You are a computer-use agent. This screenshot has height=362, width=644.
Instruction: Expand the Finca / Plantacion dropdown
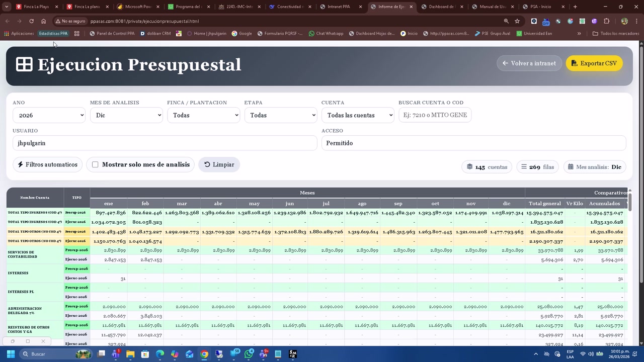click(x=203, y=115)
